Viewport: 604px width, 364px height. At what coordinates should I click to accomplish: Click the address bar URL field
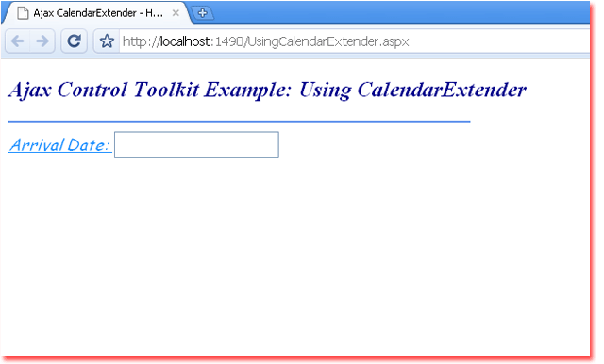point(355,41)
